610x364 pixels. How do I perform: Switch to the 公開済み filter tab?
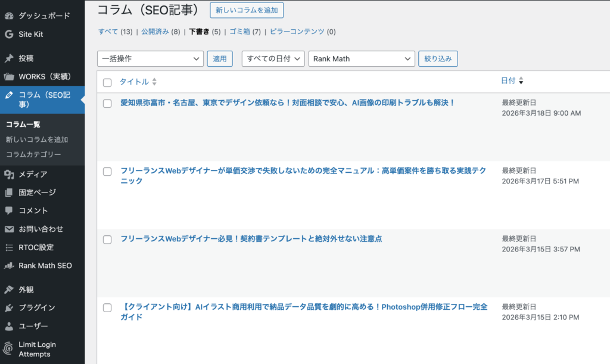click(x=155, y=32)
